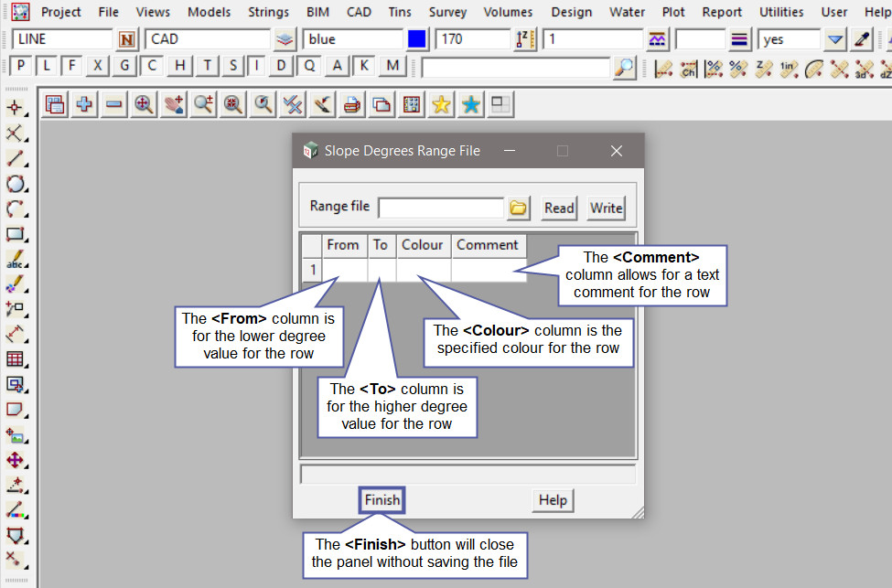Open the Z height picker beside 170
Viewport: 892px width, 588px height.
point(524,39)
